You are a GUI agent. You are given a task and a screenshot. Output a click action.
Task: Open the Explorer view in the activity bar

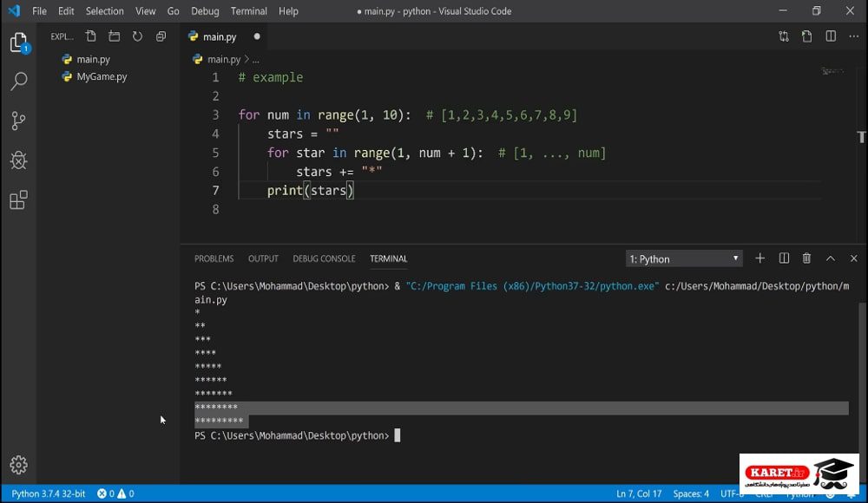coord(18,42)
